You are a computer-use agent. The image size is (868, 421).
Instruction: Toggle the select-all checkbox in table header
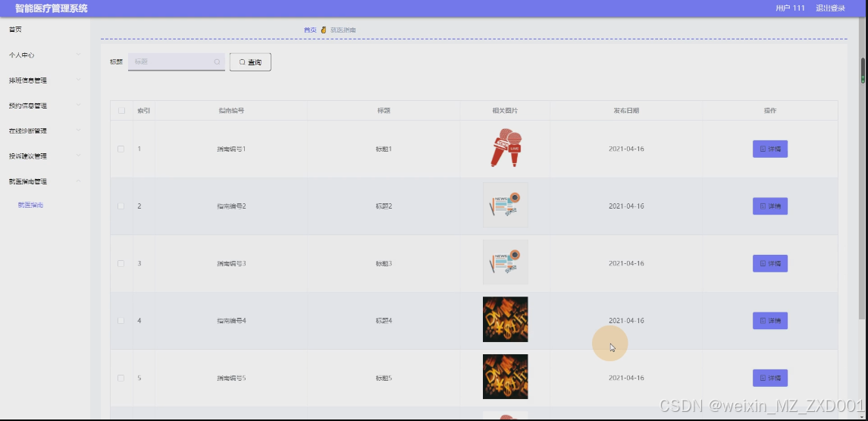(121, 111)
